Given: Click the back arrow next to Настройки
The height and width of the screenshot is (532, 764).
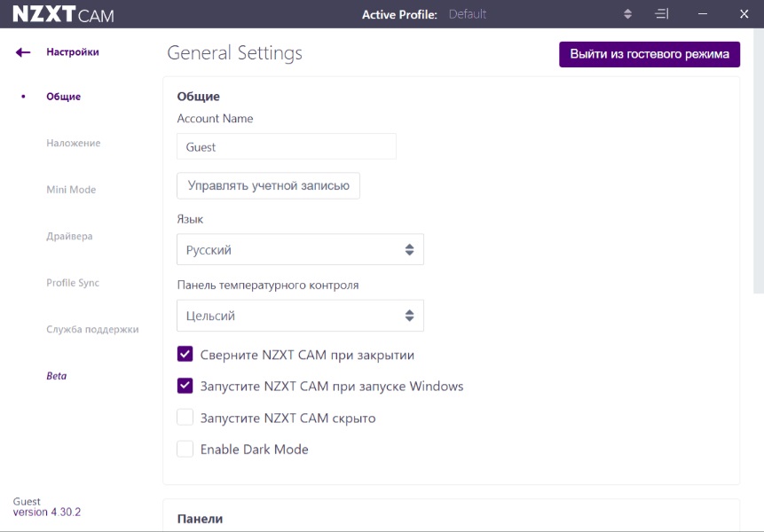Looking at the screenshot, I should [23, 52].
